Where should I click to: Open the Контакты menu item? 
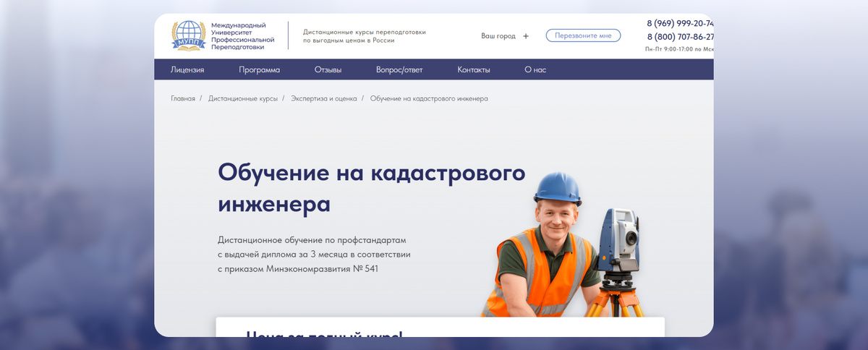[x=474, y=70]
